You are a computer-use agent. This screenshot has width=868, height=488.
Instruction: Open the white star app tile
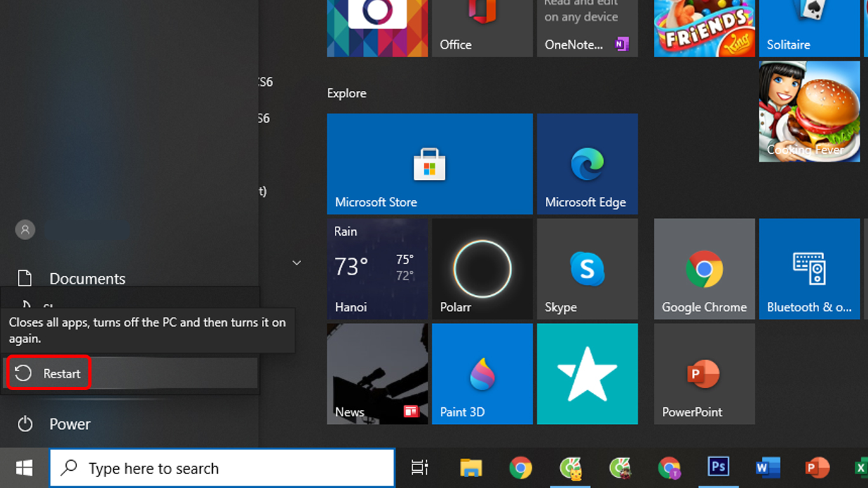tap(587, 374)
